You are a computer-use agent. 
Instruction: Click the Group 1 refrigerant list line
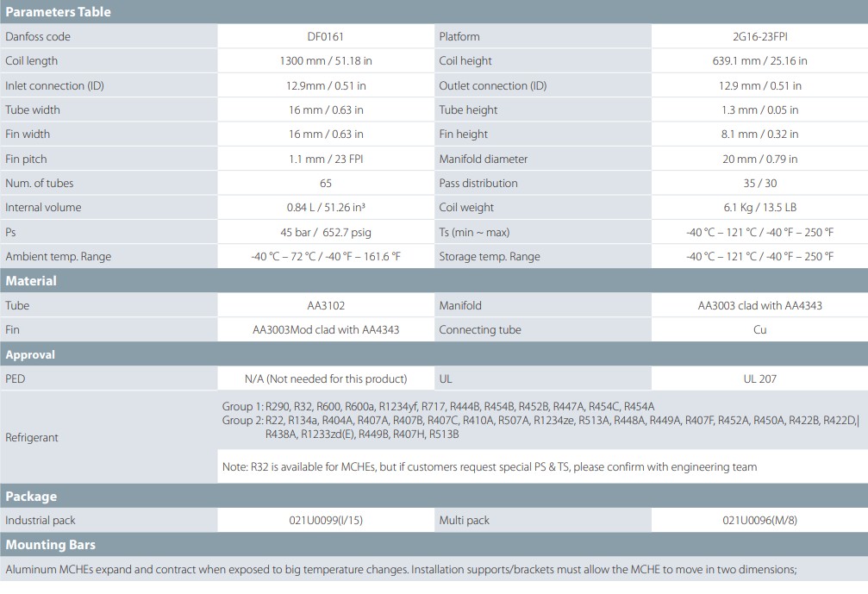pos(439,406)
